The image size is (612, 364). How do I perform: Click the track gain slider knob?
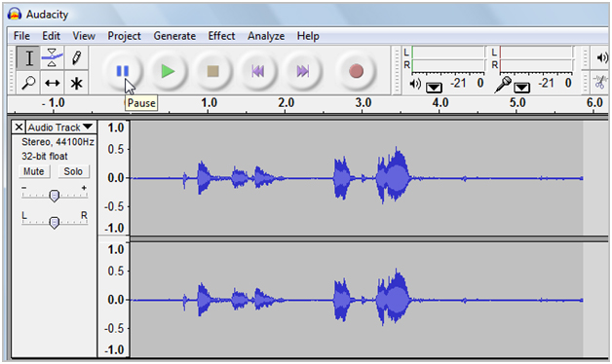coord(55,196)
